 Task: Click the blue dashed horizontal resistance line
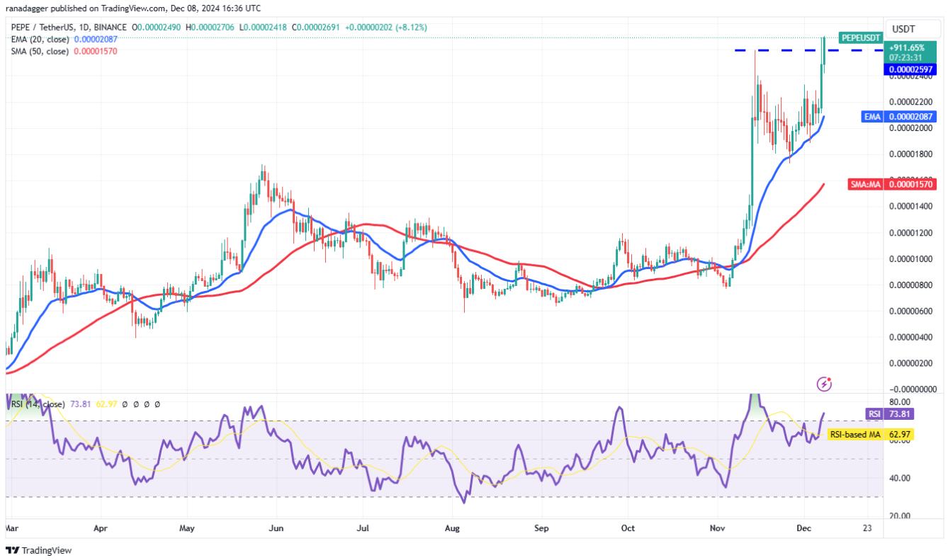click(809, 50)
